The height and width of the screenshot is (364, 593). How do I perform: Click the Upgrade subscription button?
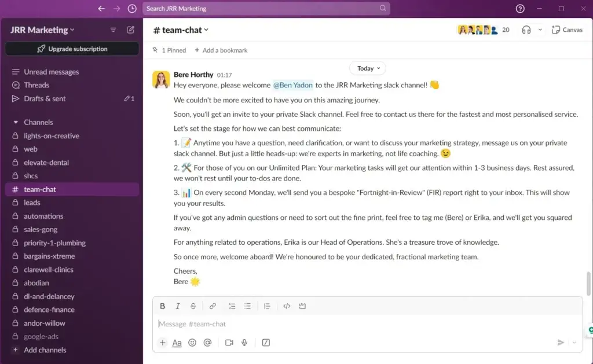point(71,49)
